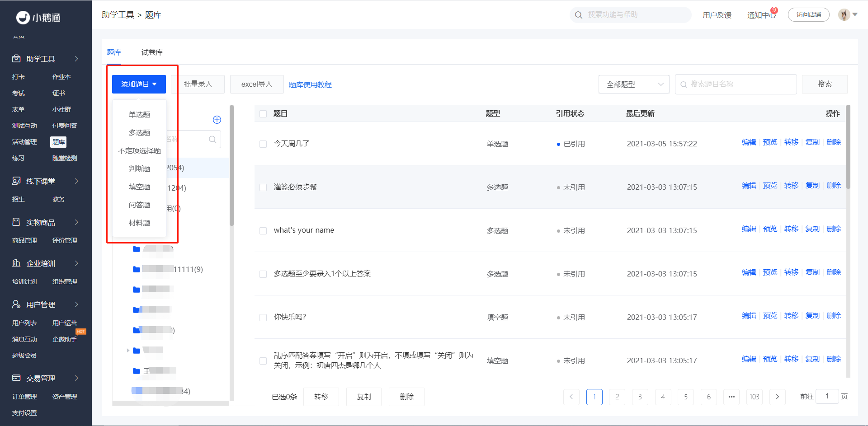Check the box for what's your name
Viewport: 868px width, 426px height.
(263, 231)
